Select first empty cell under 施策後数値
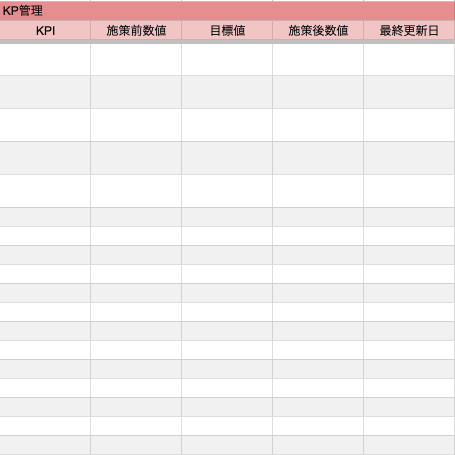Image resolution: width=455 pixels, height=455 pixels. click(318, 60)
